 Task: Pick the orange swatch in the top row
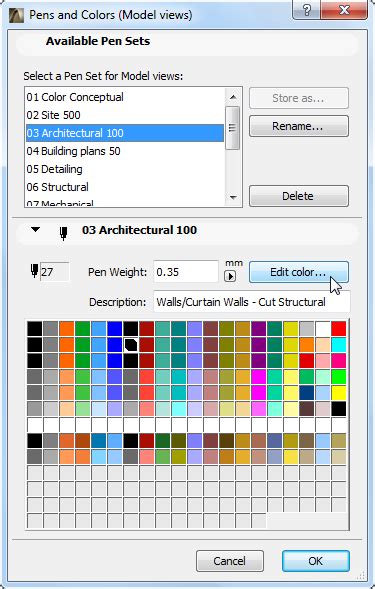pyautogui.click(x=67, y=329)
